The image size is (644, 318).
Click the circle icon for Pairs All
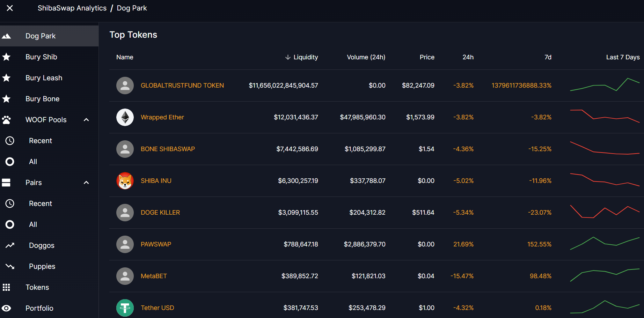coord(10,224)
